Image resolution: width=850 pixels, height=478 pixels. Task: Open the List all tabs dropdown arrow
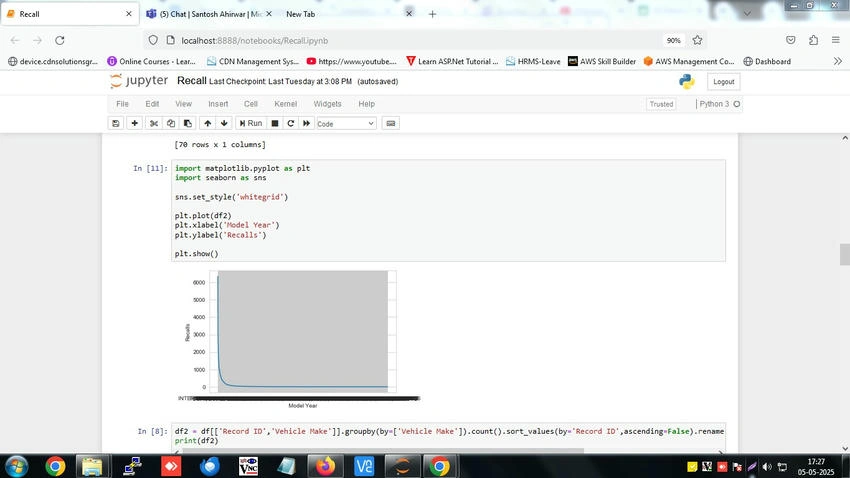coord(747,14)
